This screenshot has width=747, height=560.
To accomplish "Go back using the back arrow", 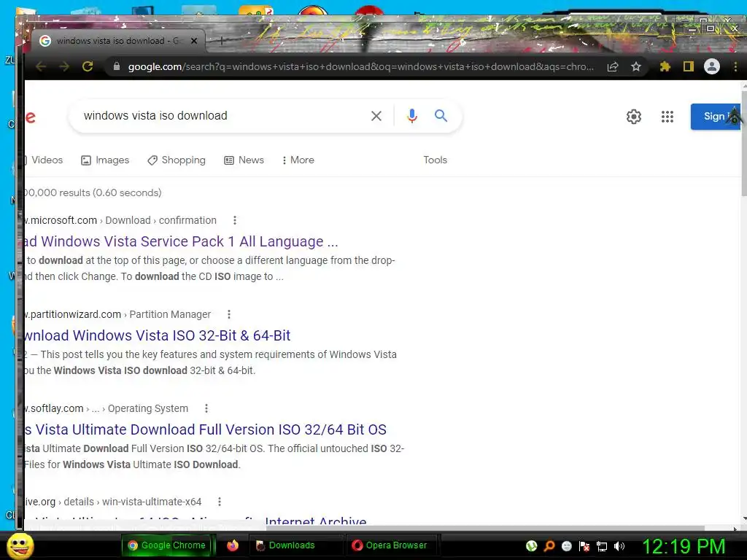I will coord(41,66).
